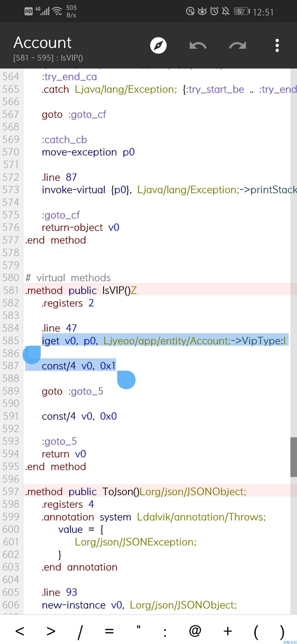The image size is (297, 644).
Task: Tap the Account title
Action: pyautogui.click(x=43, y=43)
